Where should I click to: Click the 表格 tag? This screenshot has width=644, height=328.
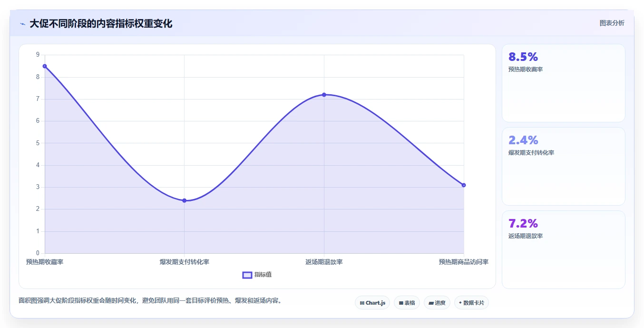pyautogui.click(x=407, y=303)
